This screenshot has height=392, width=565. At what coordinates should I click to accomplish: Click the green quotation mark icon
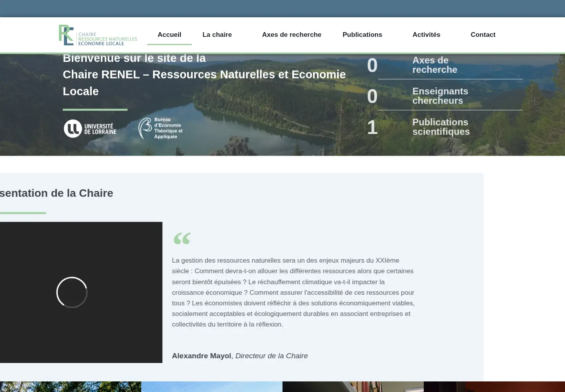182,238
